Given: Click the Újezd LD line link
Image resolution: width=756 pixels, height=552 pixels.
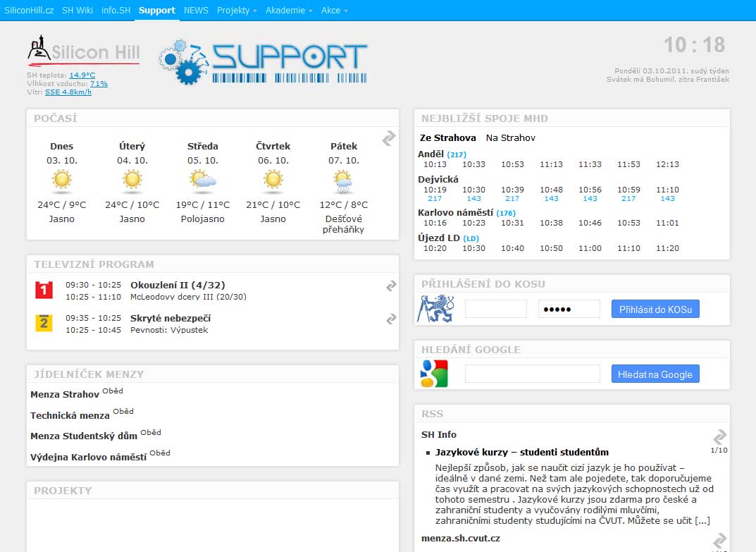Looking at the screenshot, I should point(471,238).
